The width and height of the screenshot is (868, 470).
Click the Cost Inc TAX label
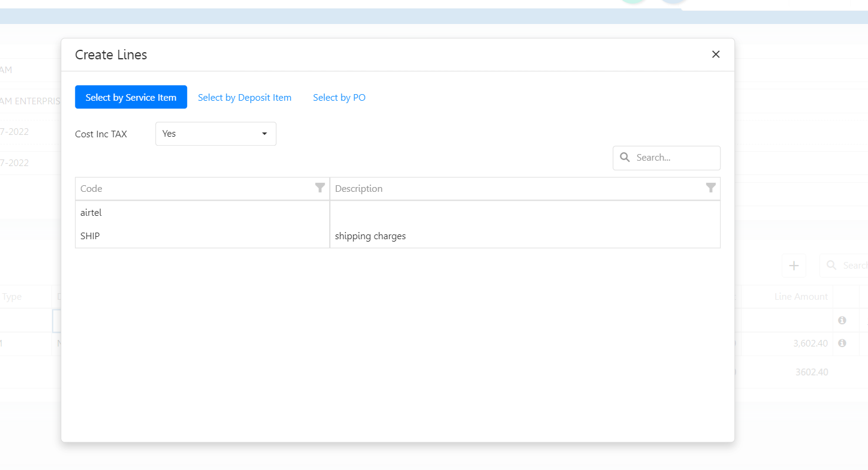101,134
